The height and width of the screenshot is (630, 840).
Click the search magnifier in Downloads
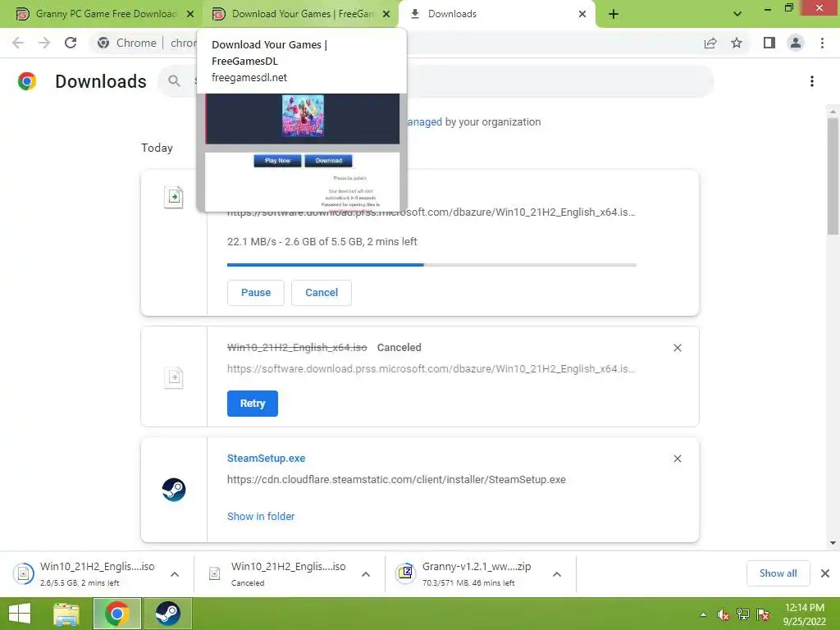point(174,81)
